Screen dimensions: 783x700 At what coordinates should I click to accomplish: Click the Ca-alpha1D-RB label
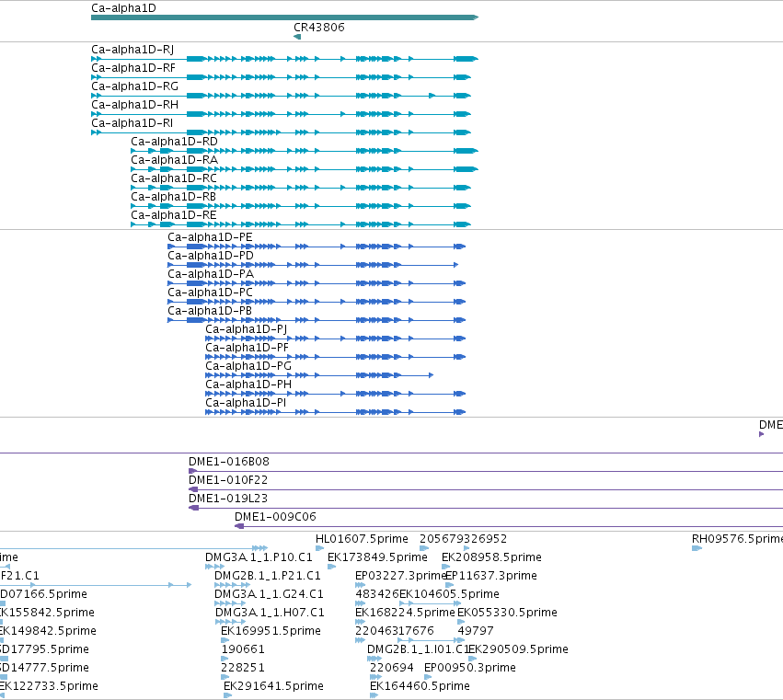pyautogui.click(x=173, y=197)
